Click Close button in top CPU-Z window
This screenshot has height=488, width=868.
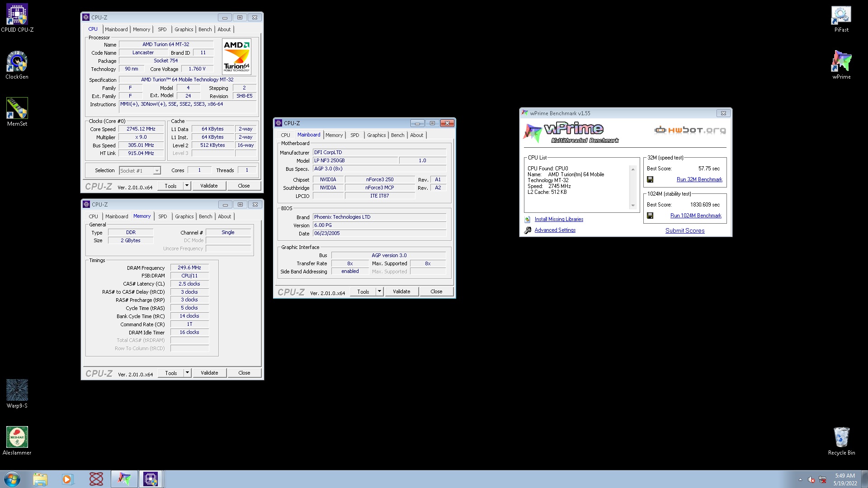[x=244, y=186]
